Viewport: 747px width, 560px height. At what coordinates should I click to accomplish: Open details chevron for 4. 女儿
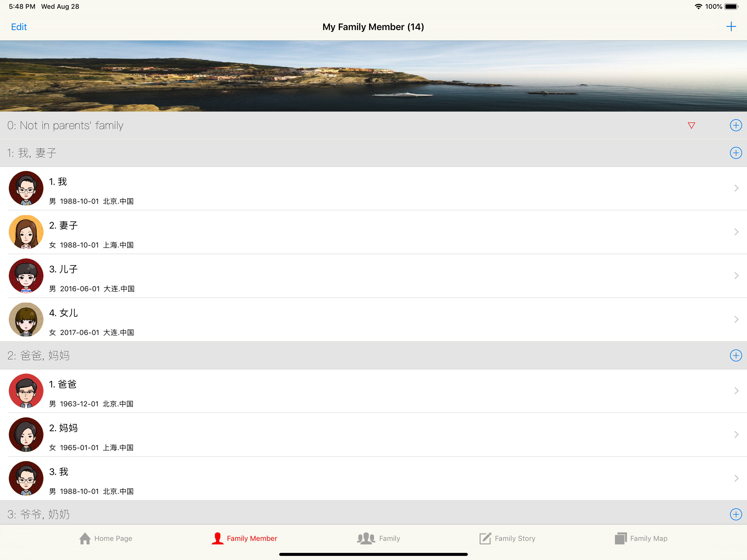point(736,319)
